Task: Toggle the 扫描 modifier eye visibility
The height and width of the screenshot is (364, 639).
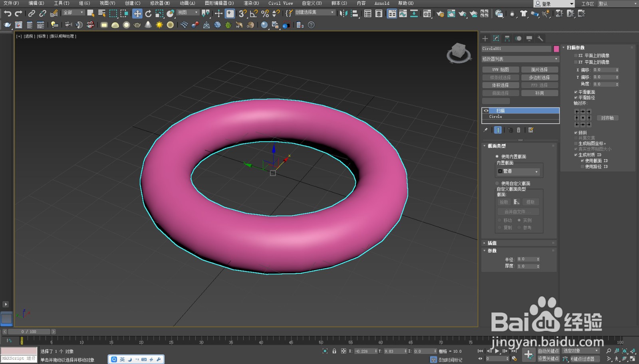Action: point(486,111)
